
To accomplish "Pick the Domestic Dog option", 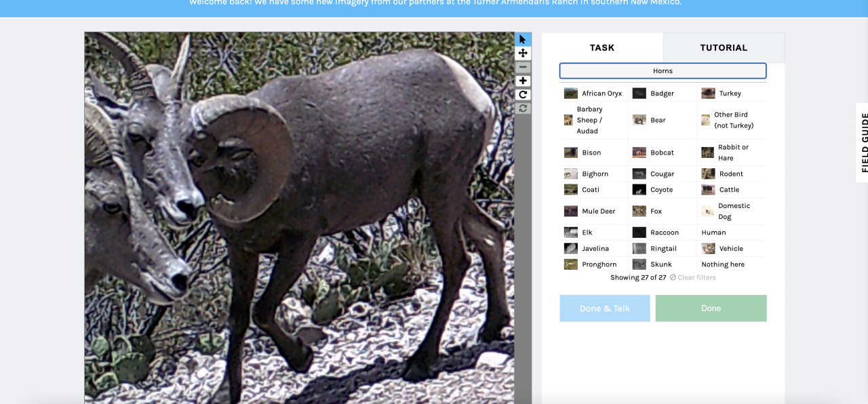I will click(x=731, y=211).
